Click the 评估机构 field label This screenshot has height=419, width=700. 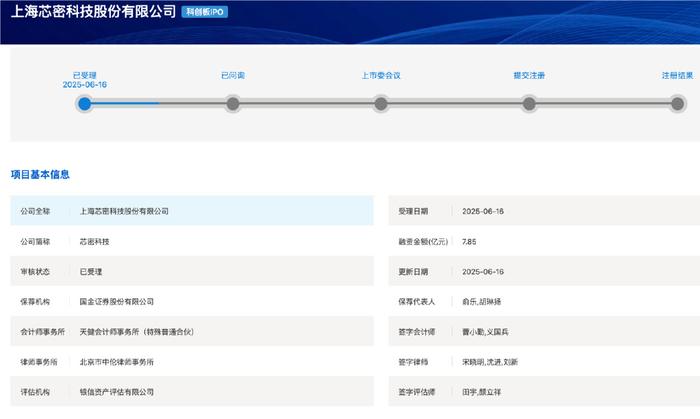click(x=35, y=392)
